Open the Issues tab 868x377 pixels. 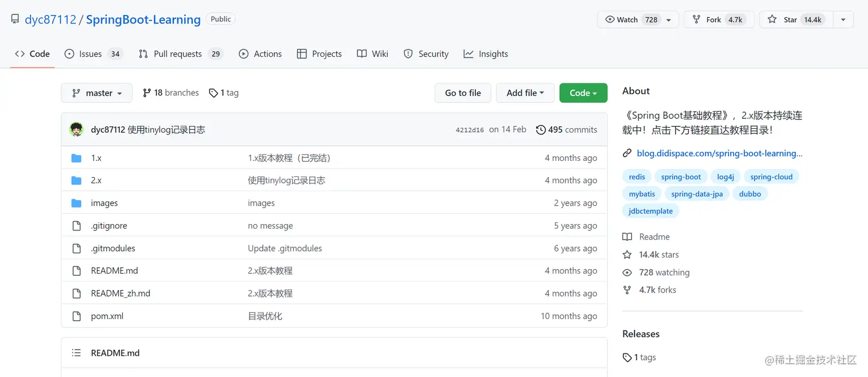tap(94, 53)
